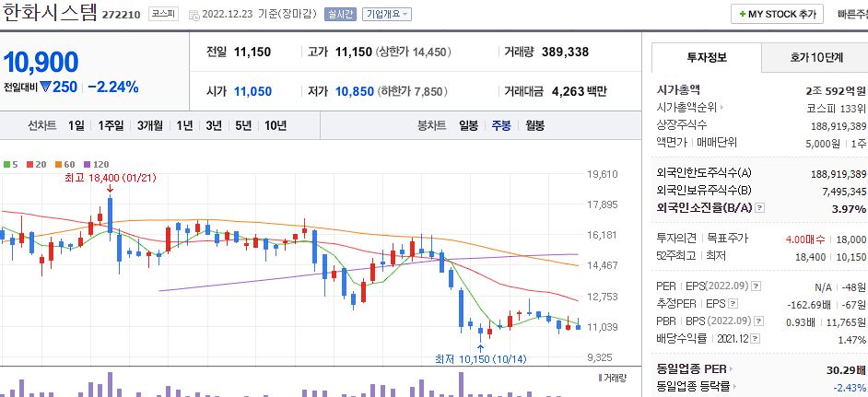The width and height of the screenshot is (868, 397).
Task: Click the red 20 moving average legend
Action: point(39,165)
